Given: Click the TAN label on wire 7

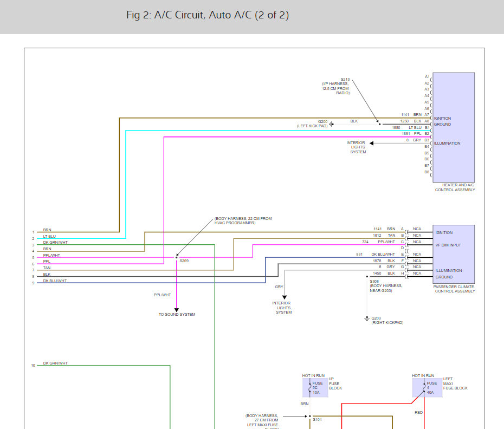Looking at the screenshot, I should point(47,268).
